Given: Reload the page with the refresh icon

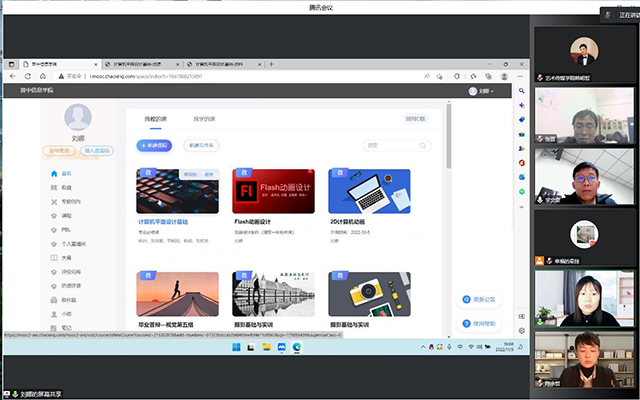Looking at the screenshot, I should point(28,76).
